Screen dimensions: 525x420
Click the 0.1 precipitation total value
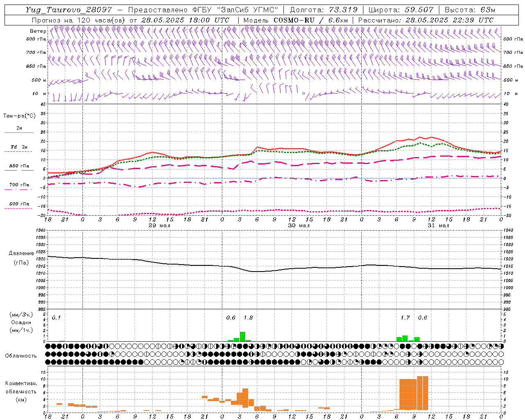click(56, 318)
